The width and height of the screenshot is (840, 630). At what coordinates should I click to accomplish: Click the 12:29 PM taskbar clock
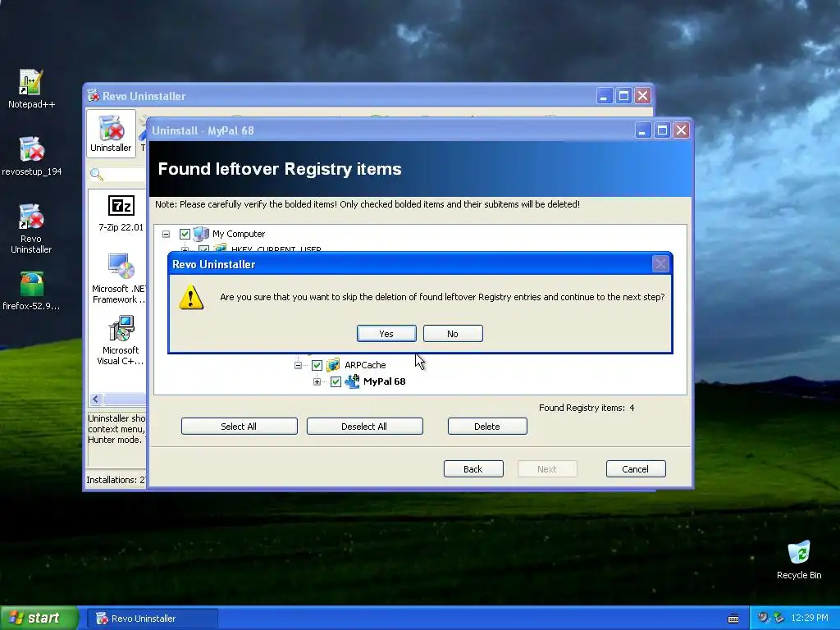[x=810, y=619]
